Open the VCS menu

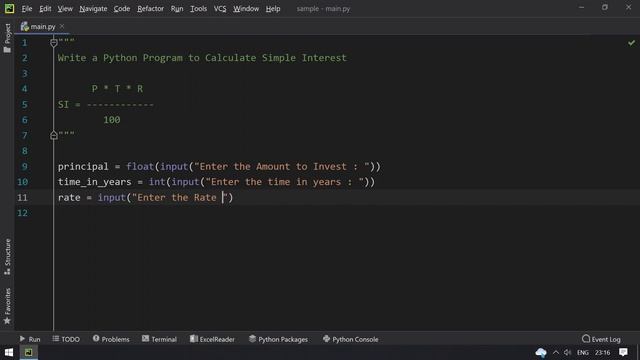(x=220, y=9)
